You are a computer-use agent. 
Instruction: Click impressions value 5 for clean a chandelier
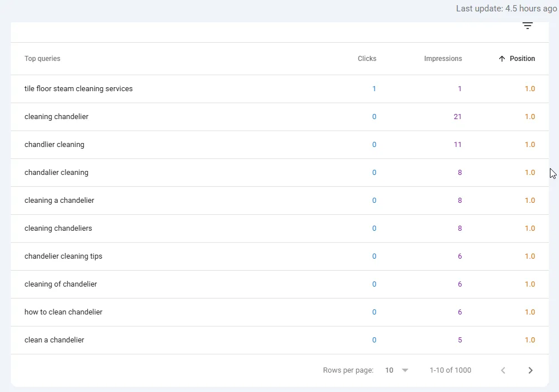click(x=459, y=340)
